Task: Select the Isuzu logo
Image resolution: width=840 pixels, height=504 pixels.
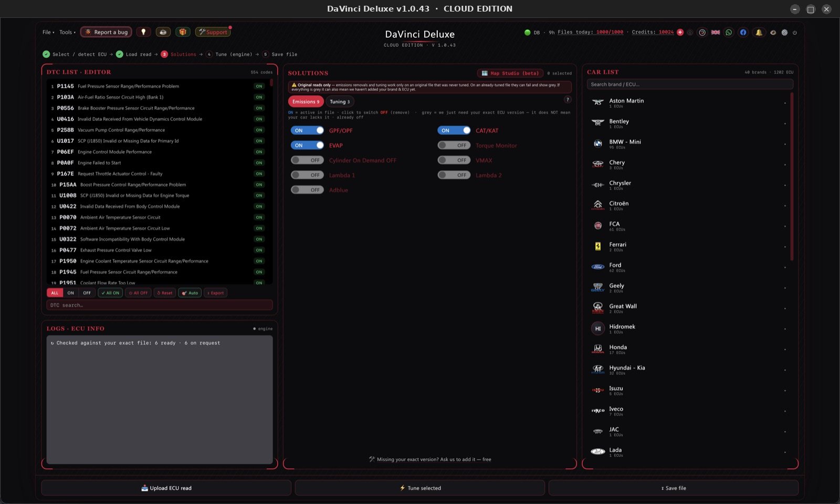Action: coord(597,390)
